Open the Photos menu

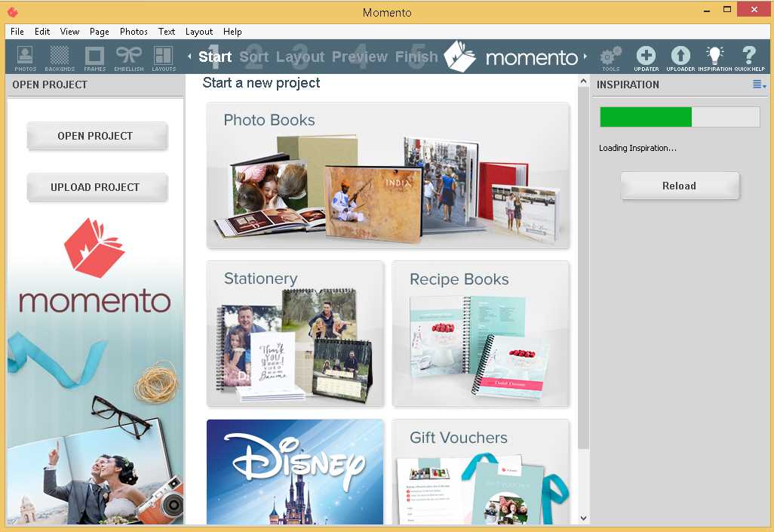134,32
